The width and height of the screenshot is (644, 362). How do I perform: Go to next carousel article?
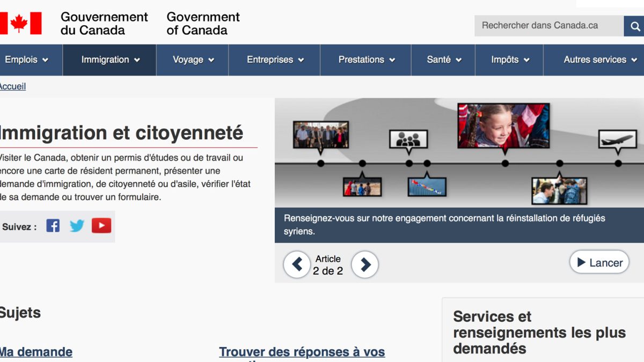click(365, 264)
